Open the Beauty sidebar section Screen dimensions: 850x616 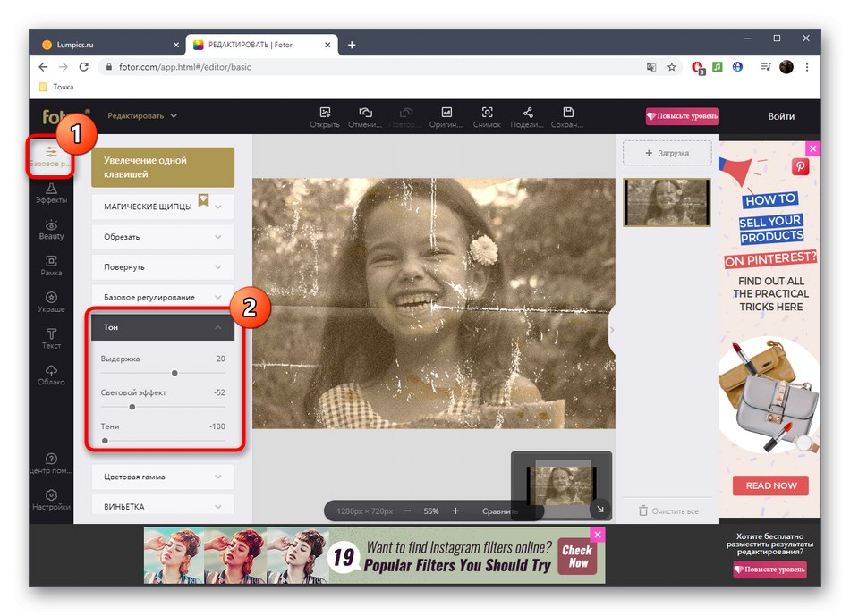pyautogui.click(x=51, y=230)
